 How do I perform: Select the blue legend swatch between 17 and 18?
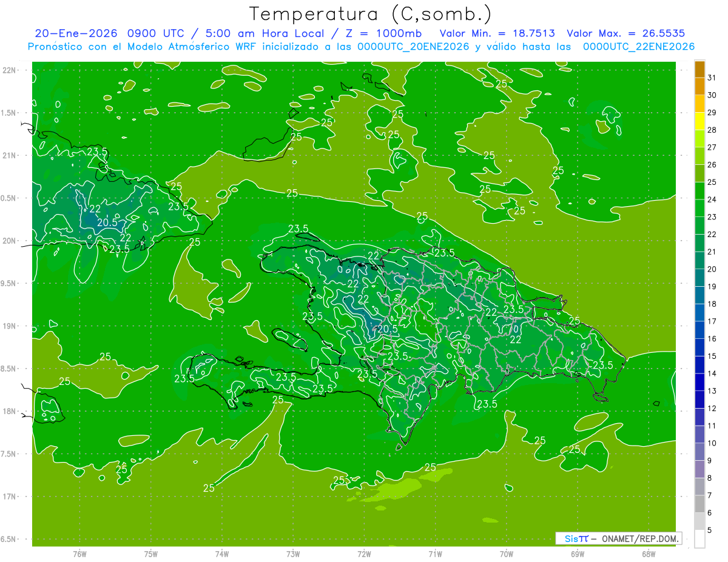[700, 313]
